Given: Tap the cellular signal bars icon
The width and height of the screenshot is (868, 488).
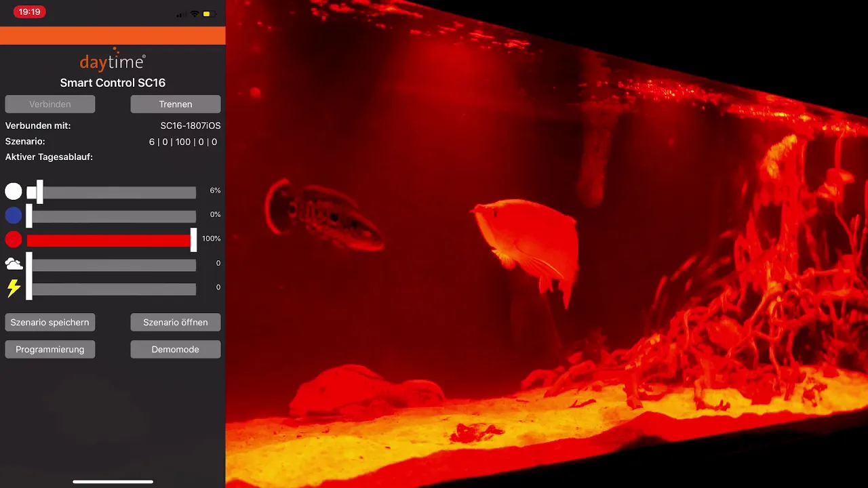Looking at the screenshot, I should coord(181,14).
